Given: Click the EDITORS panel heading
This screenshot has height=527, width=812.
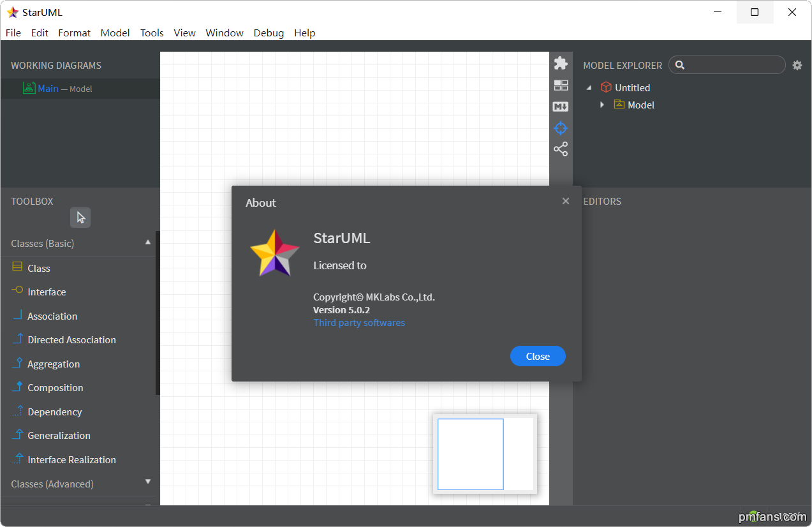Looking at the screenshot, I should click(x=602, y=202).
